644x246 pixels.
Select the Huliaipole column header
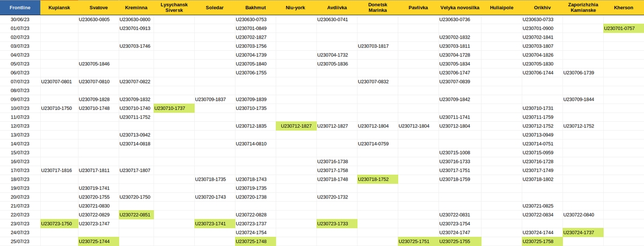click(x=501, y=8)
